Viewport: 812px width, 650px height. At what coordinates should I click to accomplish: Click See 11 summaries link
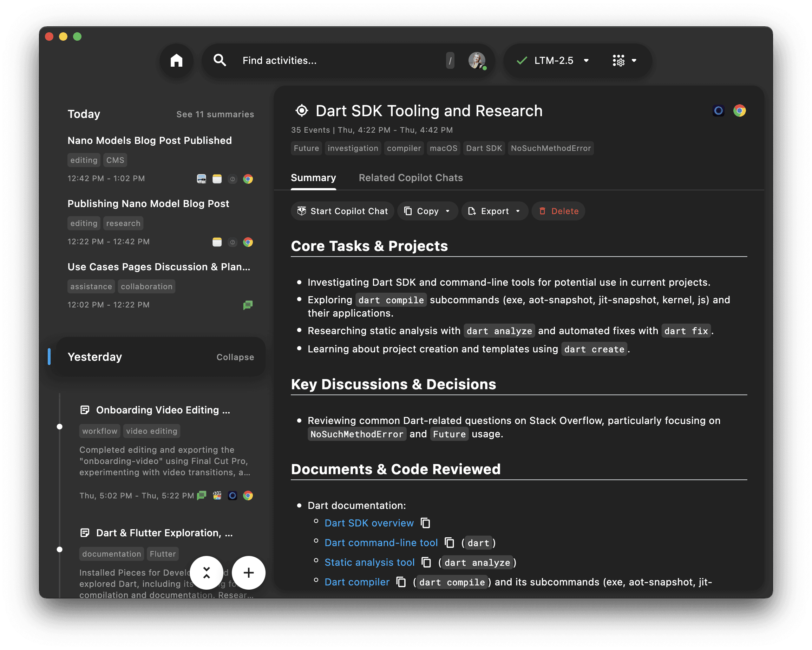tap(215, 114)
